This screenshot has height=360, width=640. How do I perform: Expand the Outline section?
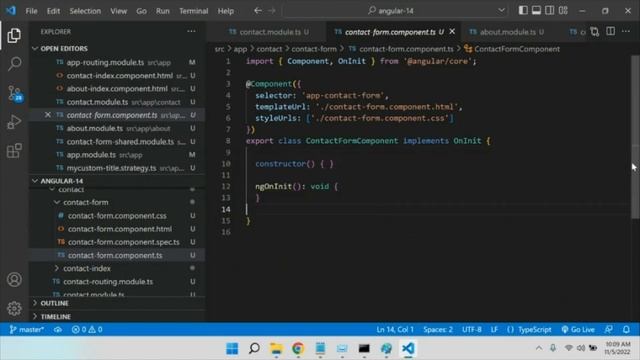click(117, 303)
